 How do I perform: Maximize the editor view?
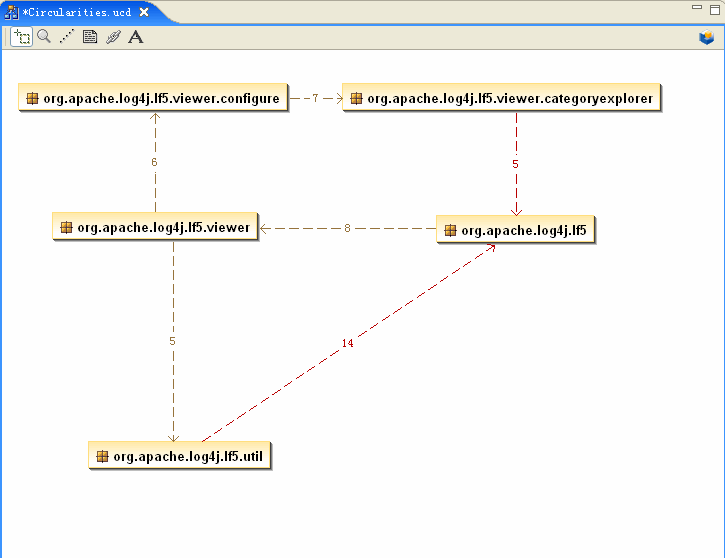[715, 9]
